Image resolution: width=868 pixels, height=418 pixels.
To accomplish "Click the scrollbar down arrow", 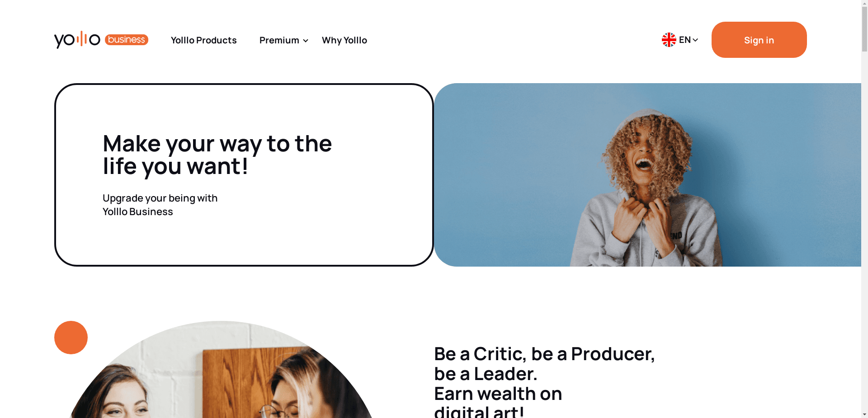I will (x=864, y=414).
